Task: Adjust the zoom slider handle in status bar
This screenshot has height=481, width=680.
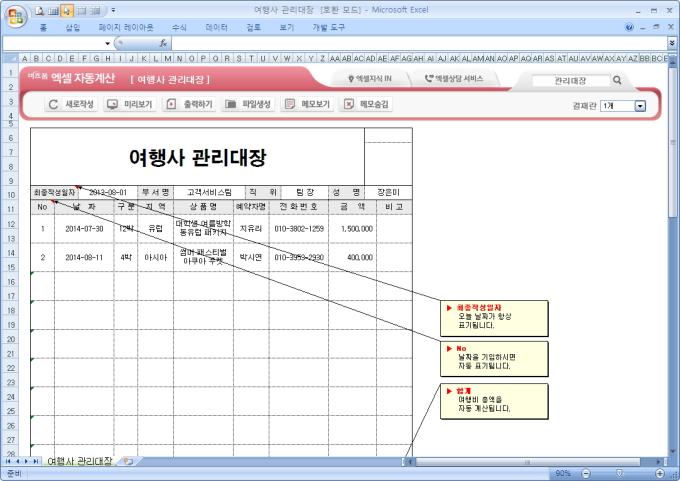Action: click(620, 473)
